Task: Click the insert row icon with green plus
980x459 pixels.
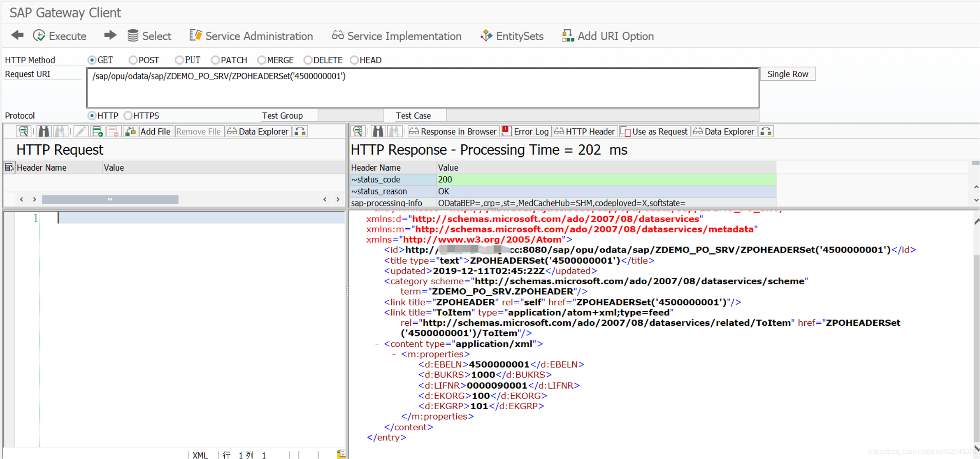Action: [x=98, y=132]
